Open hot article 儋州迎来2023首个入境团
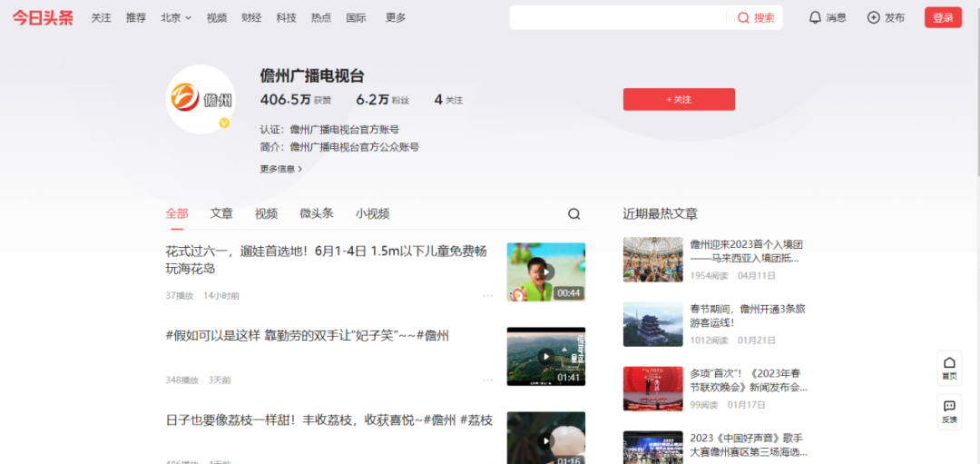 coord(746,251)
